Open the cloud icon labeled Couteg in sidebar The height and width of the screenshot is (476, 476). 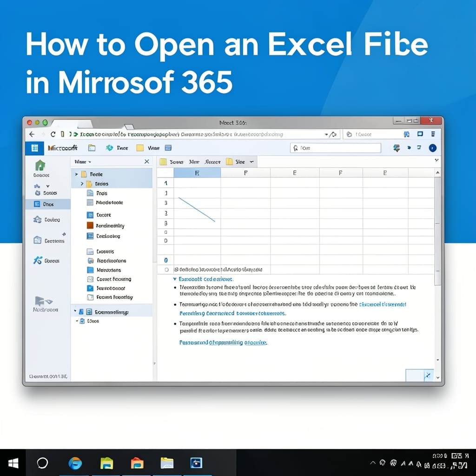pos(37,219)
